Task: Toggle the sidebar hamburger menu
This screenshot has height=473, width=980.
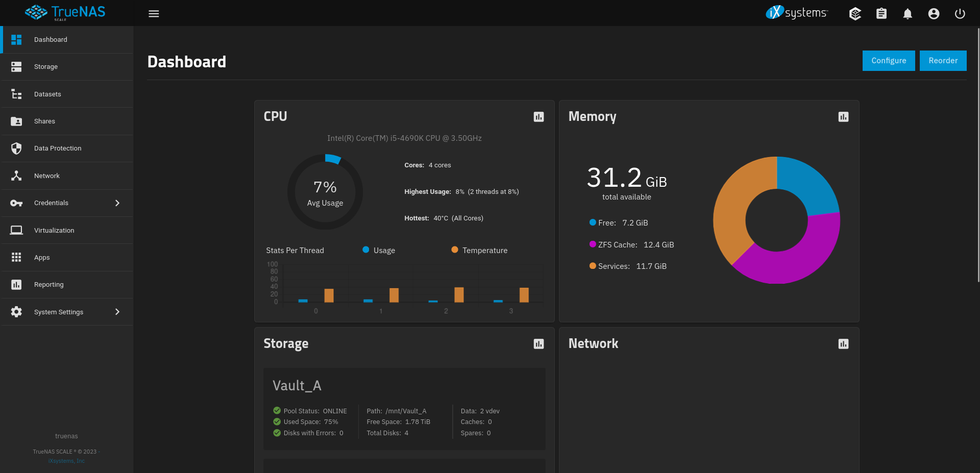Action: 154,14
